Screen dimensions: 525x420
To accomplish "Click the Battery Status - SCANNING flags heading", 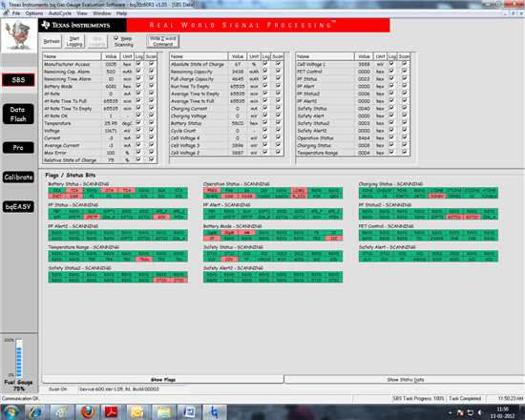I will pyautogui.click(x=78, y=184).
